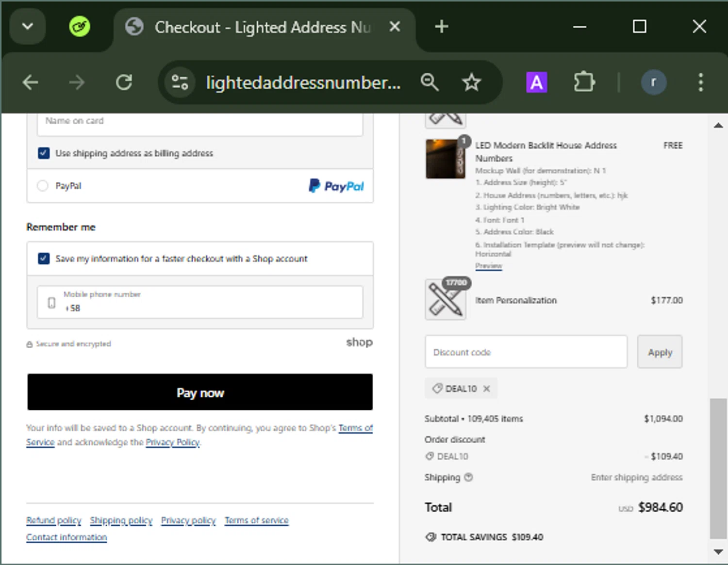Click Subtotal 109,405 items label

pyautogui.click(x=474, y=419)
